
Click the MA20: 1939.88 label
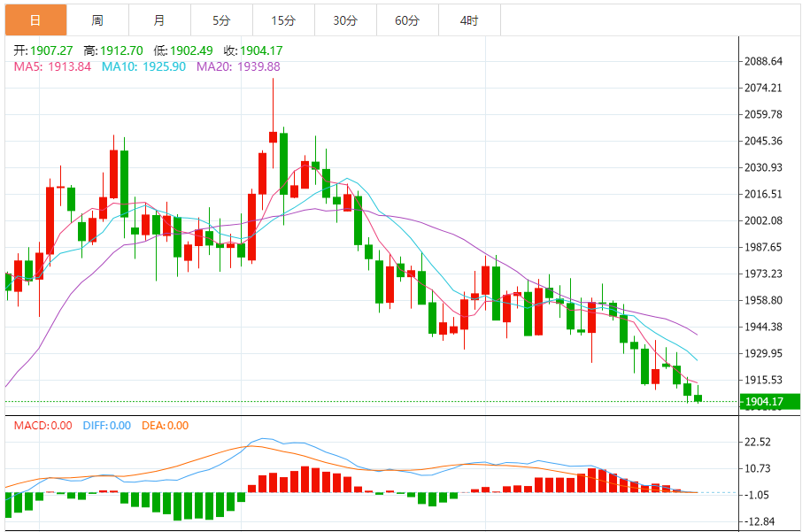pos(238,66)
